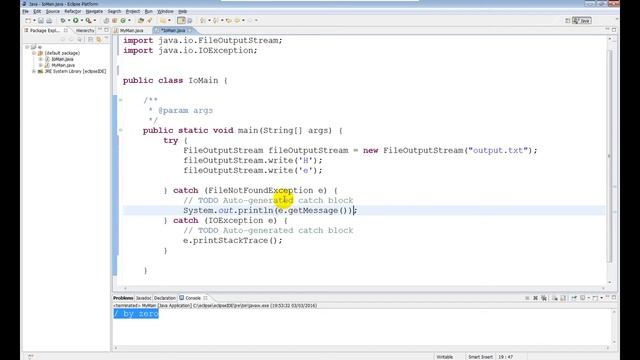
Task: Click the "/ by zero" console output
Action: click(x=136, y=313)
